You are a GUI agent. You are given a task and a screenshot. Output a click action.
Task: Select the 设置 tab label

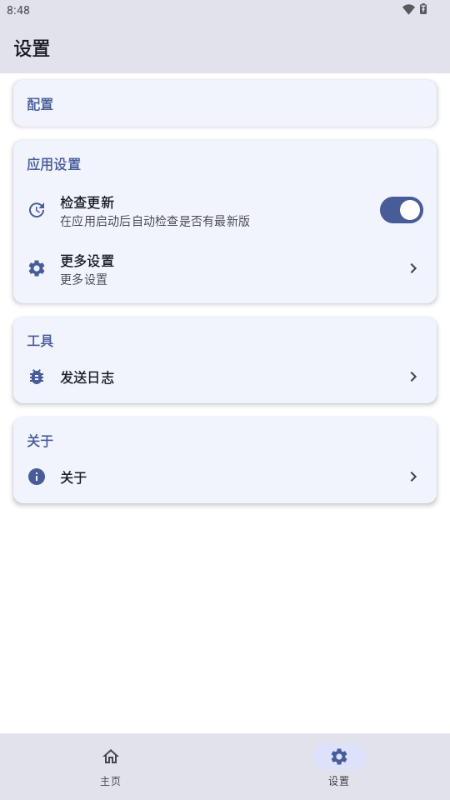[339, 781]
